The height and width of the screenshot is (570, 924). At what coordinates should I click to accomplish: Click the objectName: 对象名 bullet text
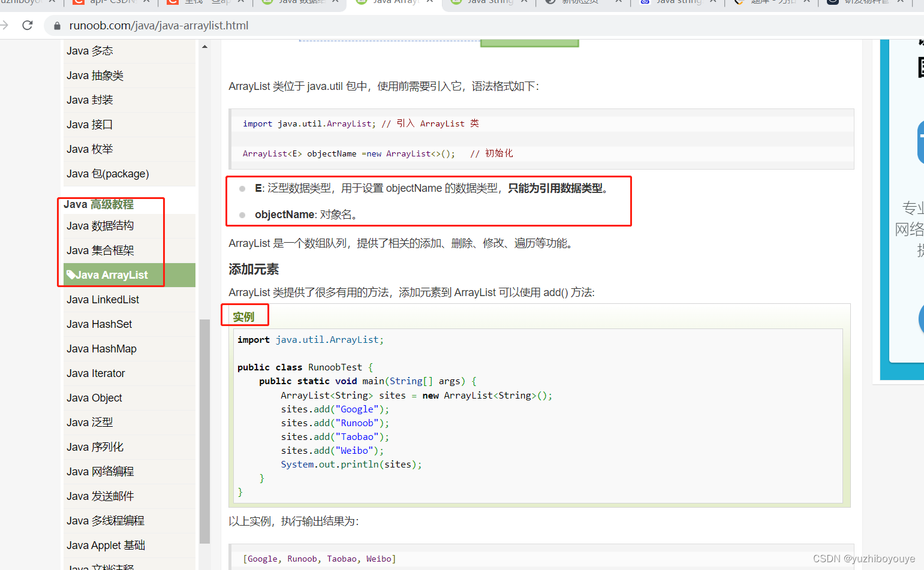308,215
